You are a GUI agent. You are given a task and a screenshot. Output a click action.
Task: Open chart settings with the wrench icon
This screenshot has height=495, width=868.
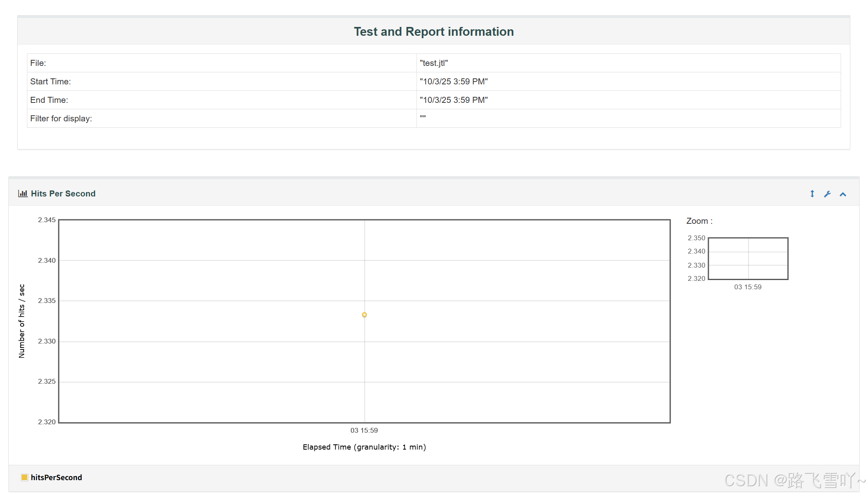827,194
